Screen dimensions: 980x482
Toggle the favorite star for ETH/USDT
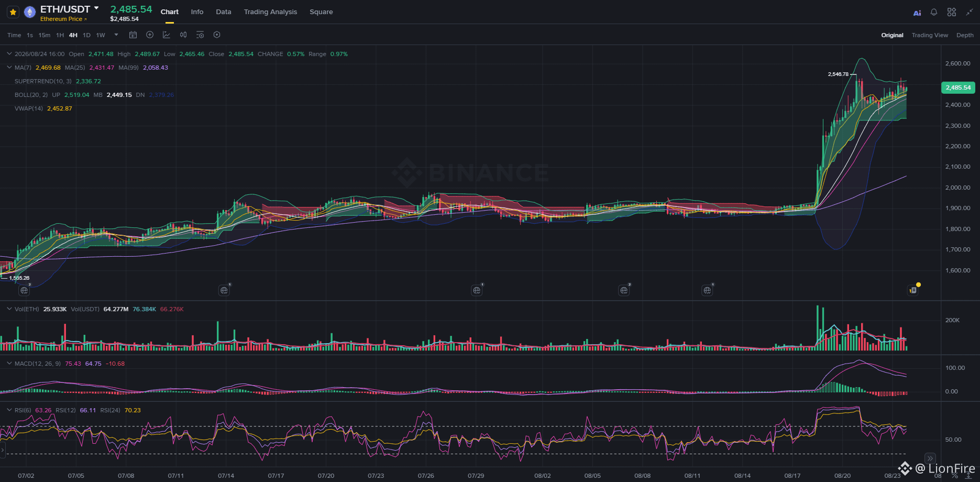pos(13,12)
